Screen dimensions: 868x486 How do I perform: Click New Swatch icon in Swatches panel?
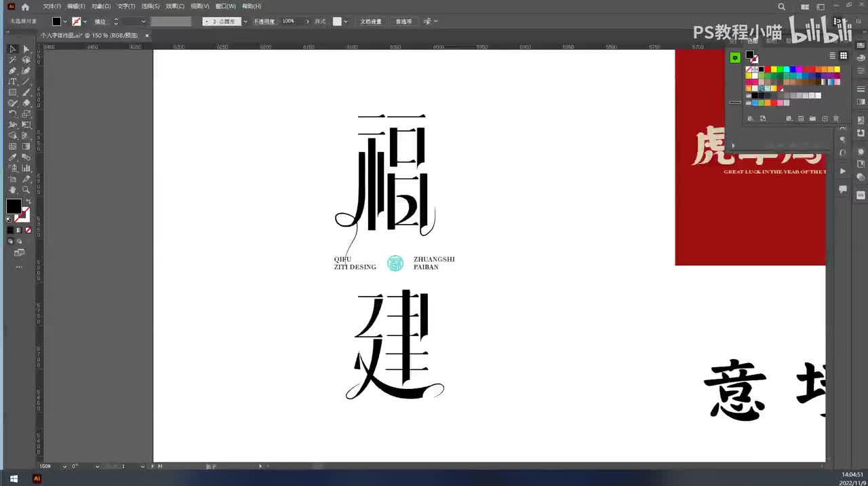(x=825, y=118)
